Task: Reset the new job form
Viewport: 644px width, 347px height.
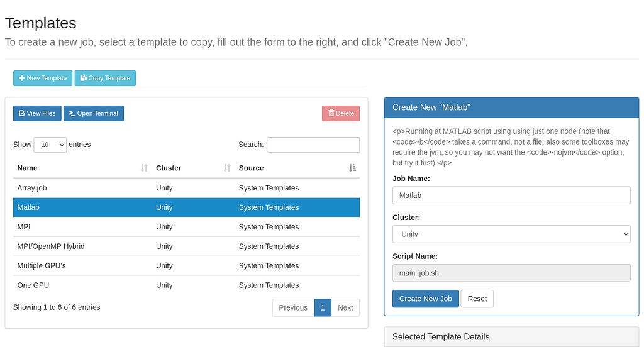Action: [477, 299]
